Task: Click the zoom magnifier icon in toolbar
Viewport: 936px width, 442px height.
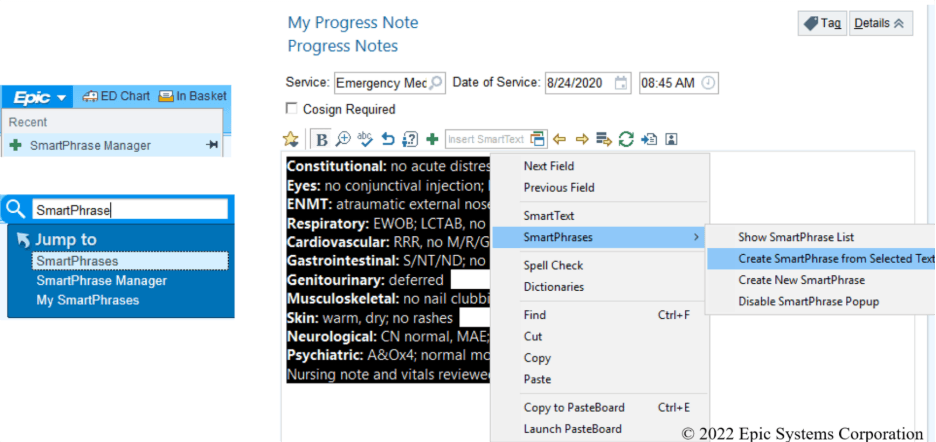Action: [x=344, y=139]
